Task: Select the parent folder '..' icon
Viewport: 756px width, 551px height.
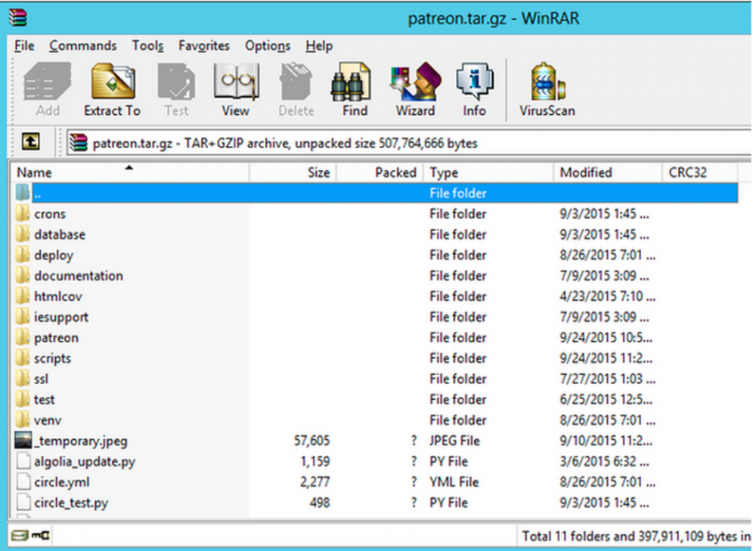Action: pyautogui.click(x=23, y=193)
